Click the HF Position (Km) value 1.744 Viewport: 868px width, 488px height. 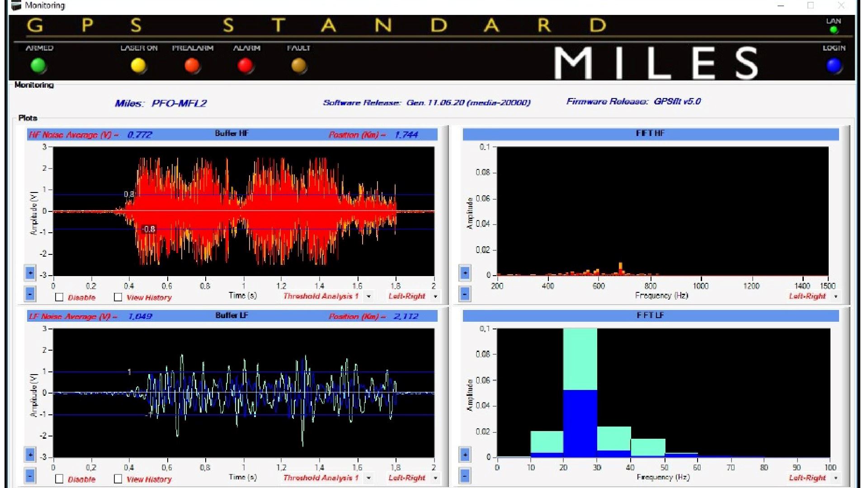[x=406, y=135]
